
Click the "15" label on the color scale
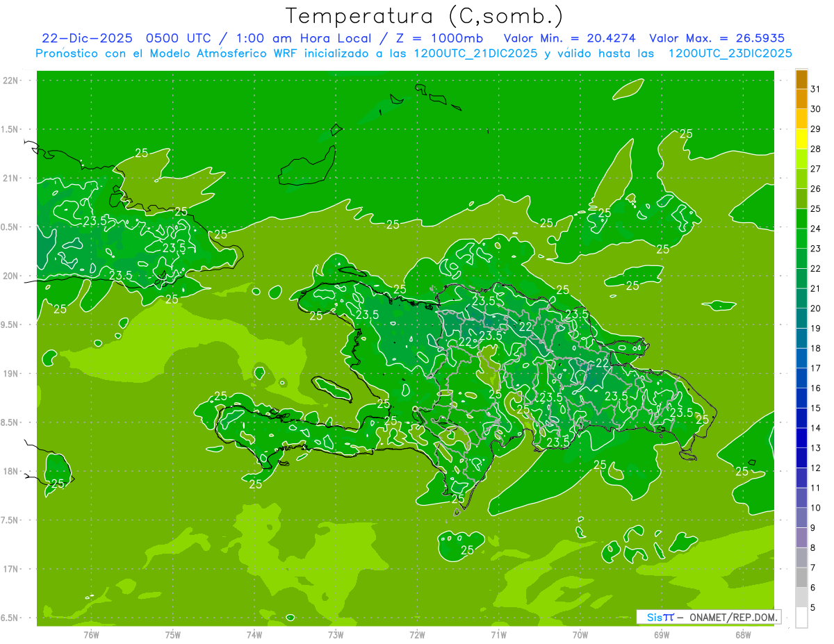coord(815,408)
